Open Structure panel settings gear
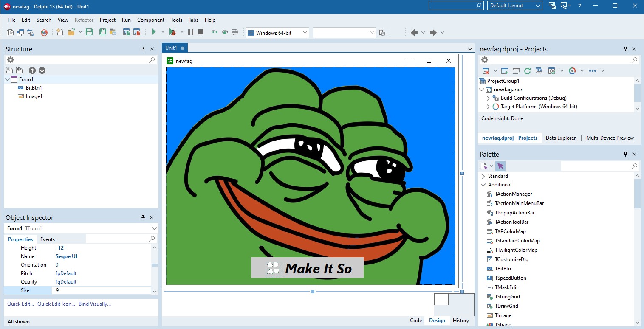The width and height of the screenshot is (644, 329). point(11,60)
